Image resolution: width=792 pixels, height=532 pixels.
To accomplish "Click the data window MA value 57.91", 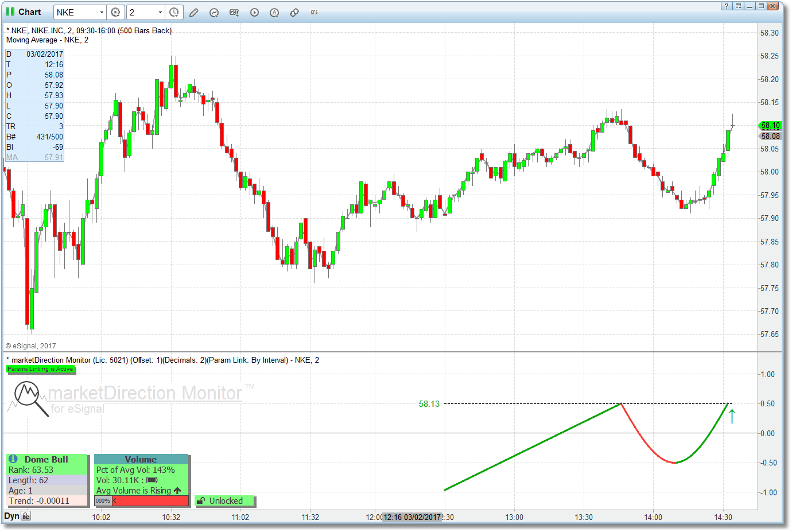I will point(54,157).
